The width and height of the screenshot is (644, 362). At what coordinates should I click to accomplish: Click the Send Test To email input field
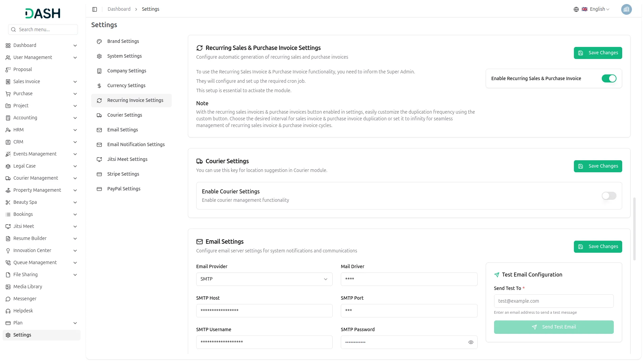(x=553, y=301)
